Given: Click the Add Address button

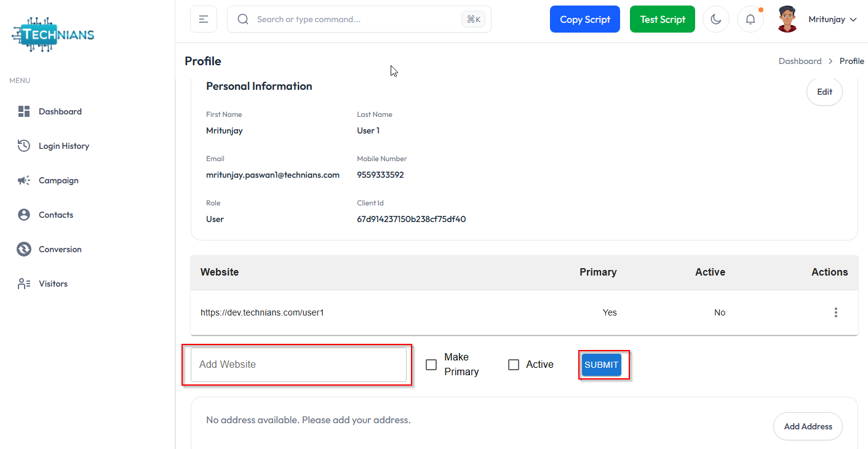Looking at the screenshot, I should 808,426.
